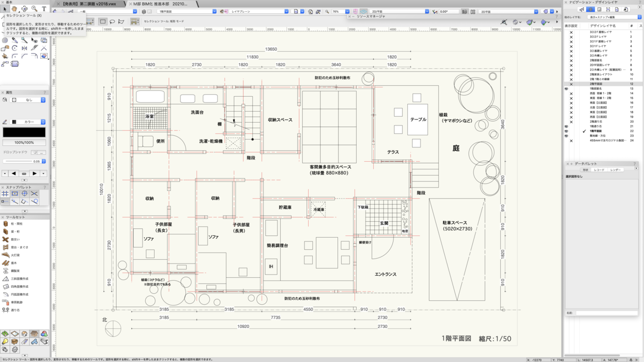The height and width of the screenshot is (362, 644).
Task: Switch to the レンダー tab in the data palette
Action: 615,169
